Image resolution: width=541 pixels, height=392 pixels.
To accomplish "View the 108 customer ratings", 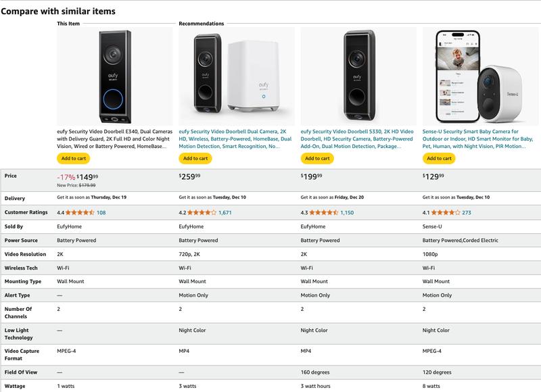I will click(x=101, y=212).
